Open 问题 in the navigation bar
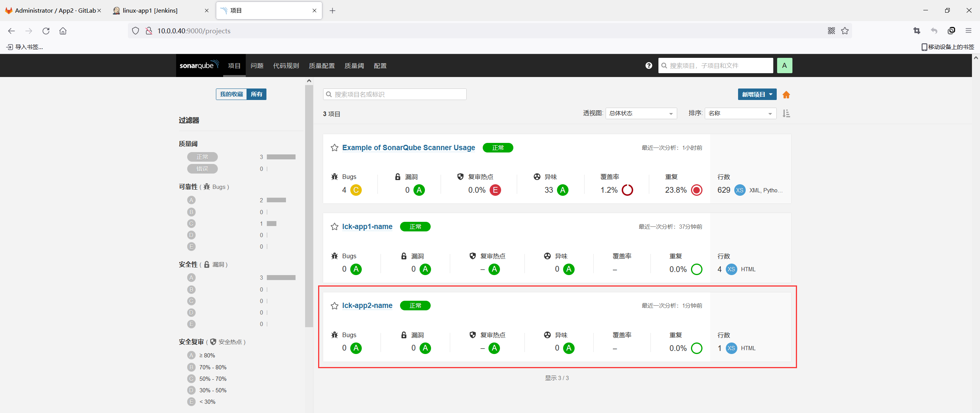Screen dimensions: 980x413 point(257,66)
